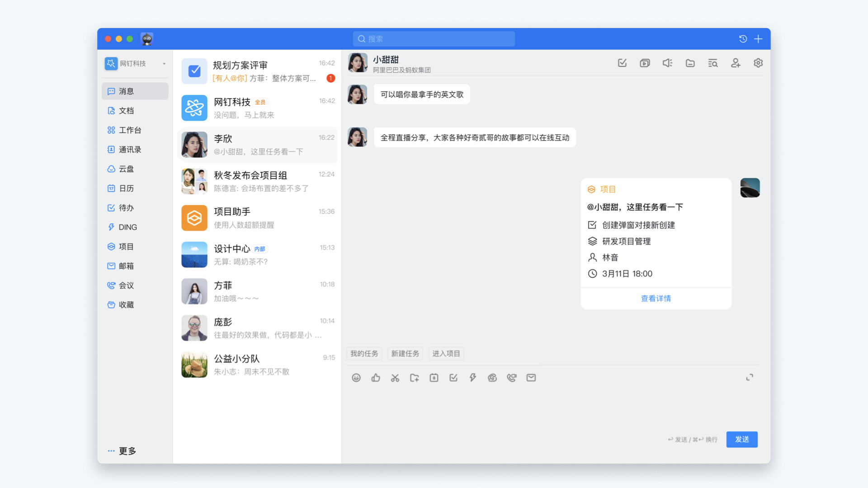Click the plus icon in title bar
The height and width of the screenshot is (488, 868).
(x=759, y=39)
